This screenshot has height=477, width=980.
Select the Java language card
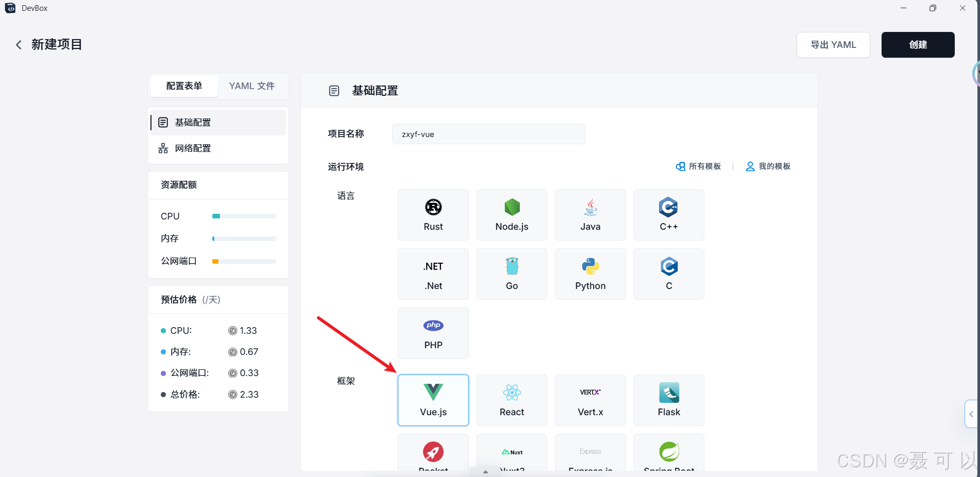click(590, 215)
